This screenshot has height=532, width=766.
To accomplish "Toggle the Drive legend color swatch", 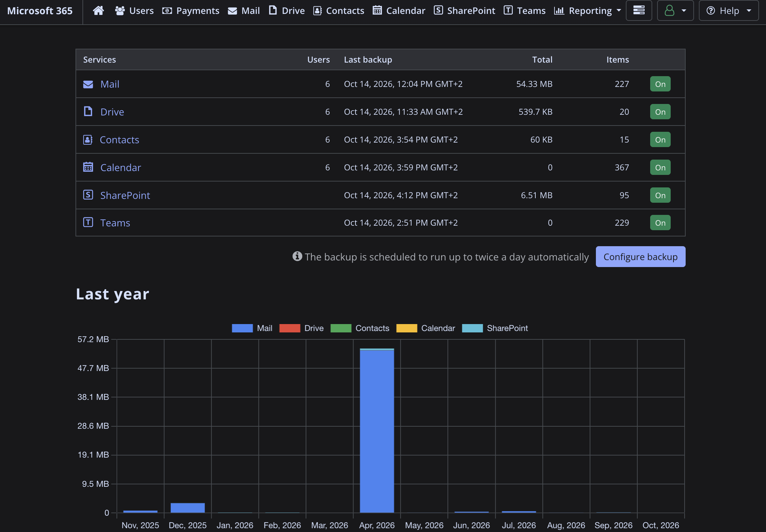I will click(290, 328).
